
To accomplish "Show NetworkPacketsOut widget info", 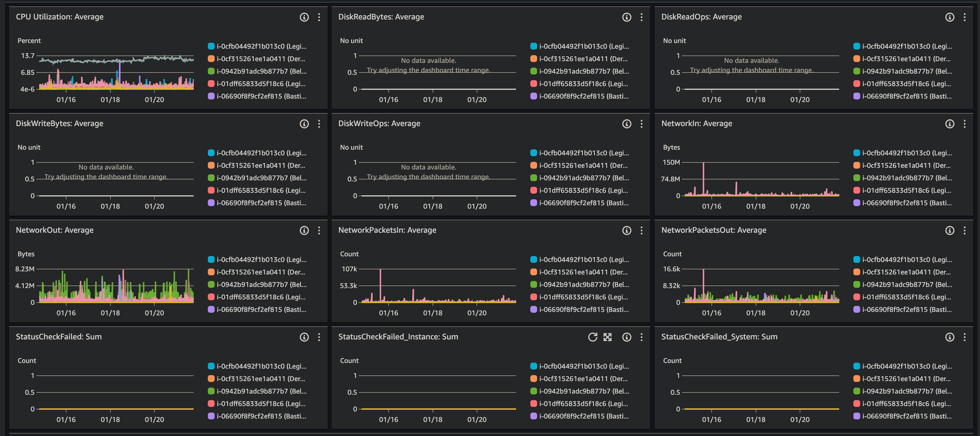I will point(950,230).
